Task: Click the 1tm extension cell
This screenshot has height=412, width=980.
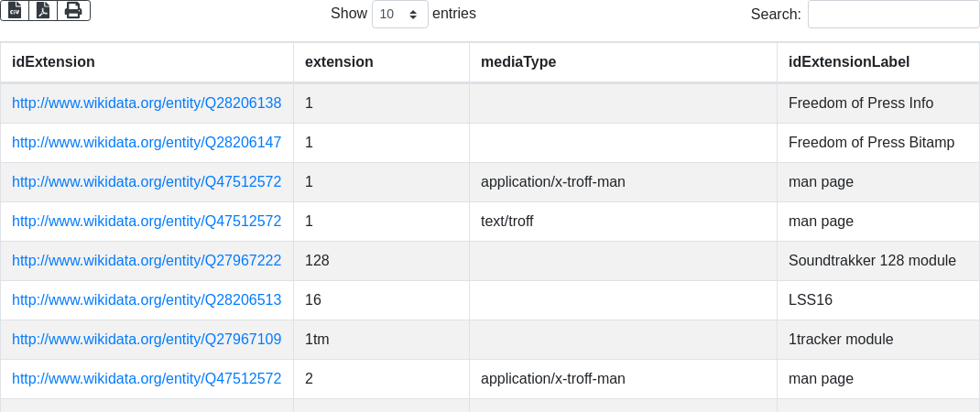Action: pyautogui.click(x=317, y=340)
